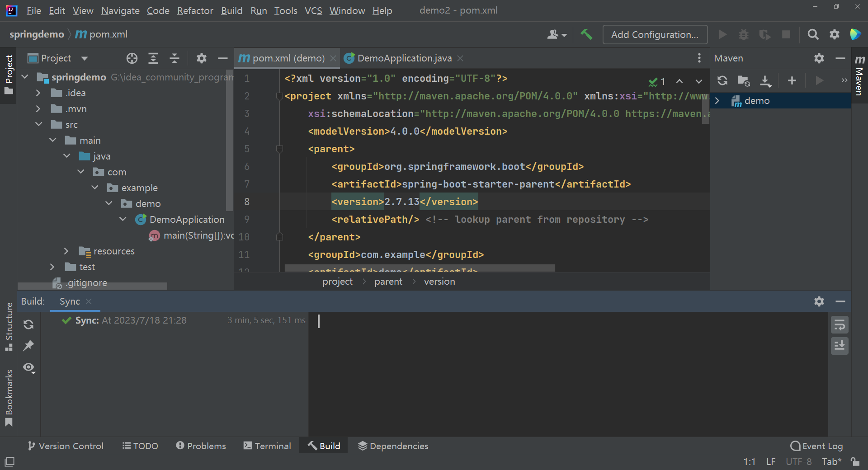Click the Code With Me user icon
Viewport: 868px width, 470px height.
click(557, 34)
